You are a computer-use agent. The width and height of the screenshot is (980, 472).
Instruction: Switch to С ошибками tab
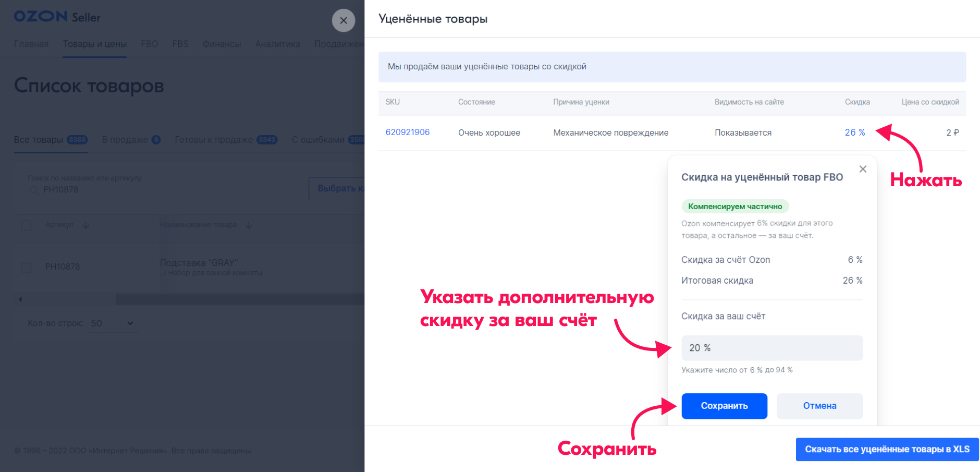tap(328, 140)
